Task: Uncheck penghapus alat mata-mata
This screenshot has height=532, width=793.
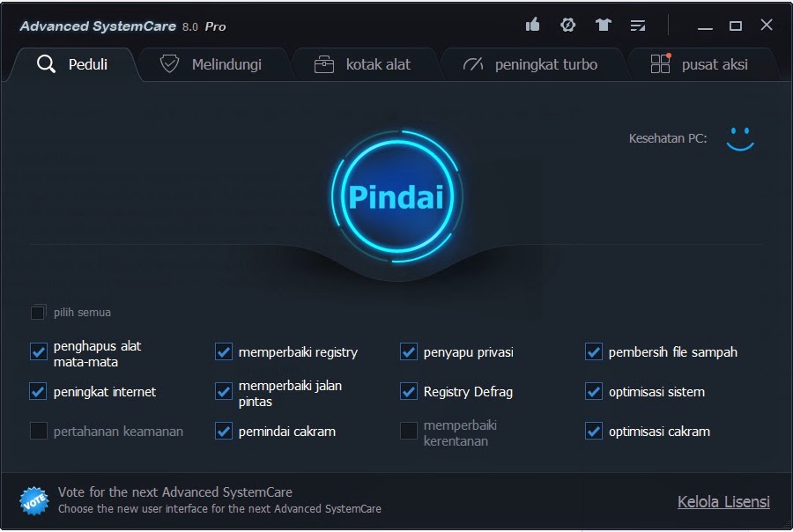Action: [39, 352]
